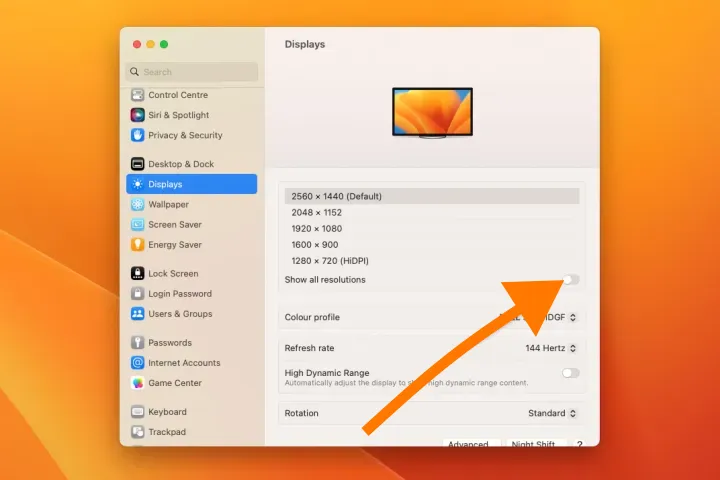Screen dimensions: 720x480
Task: Open Keyboard label in sidebar
Action: click(x=167, y=412)
